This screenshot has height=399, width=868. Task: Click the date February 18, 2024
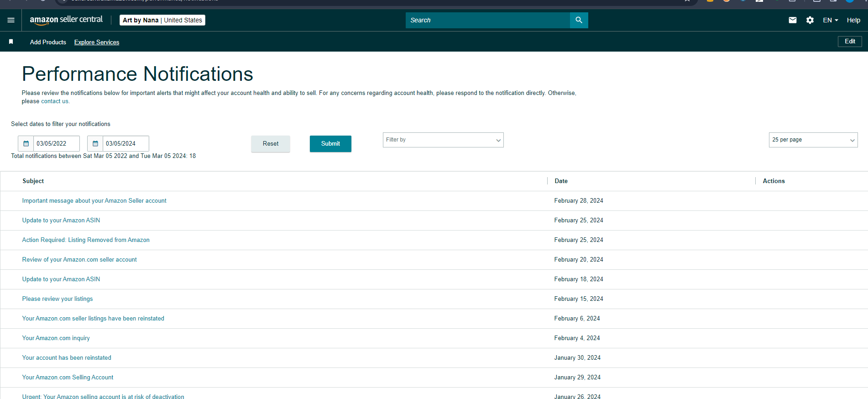tap(579, 279)
